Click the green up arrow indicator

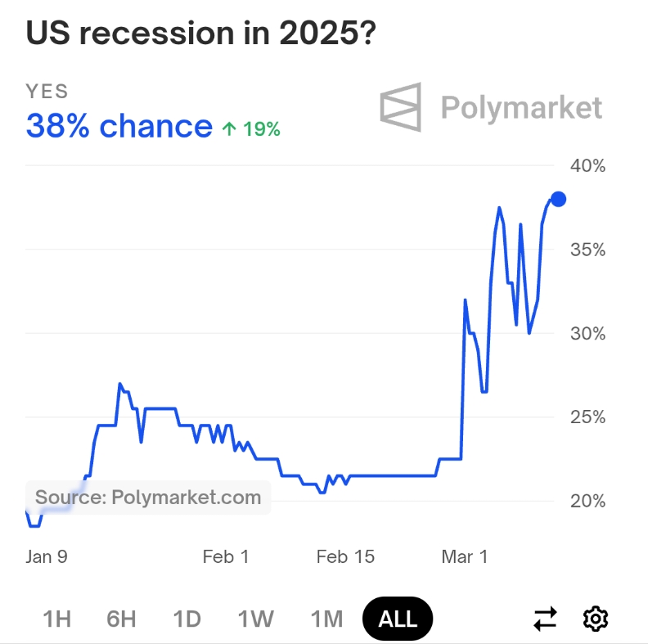point(228,128)
